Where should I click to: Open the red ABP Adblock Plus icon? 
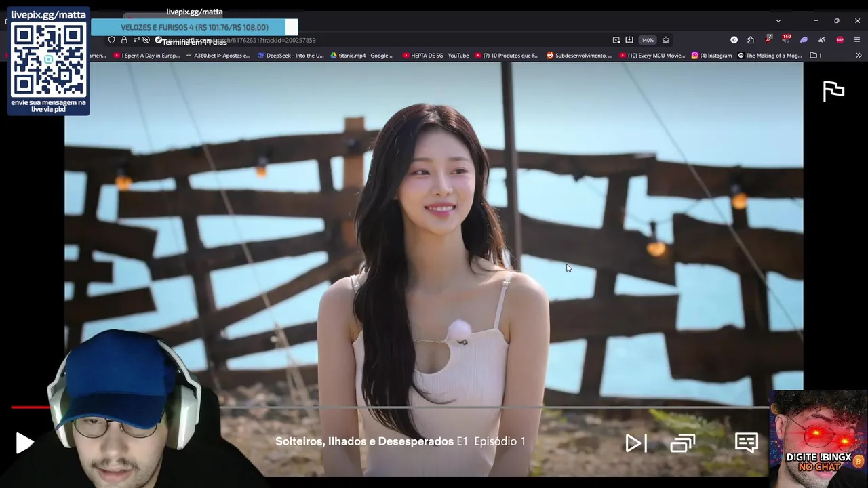(840, 40)
